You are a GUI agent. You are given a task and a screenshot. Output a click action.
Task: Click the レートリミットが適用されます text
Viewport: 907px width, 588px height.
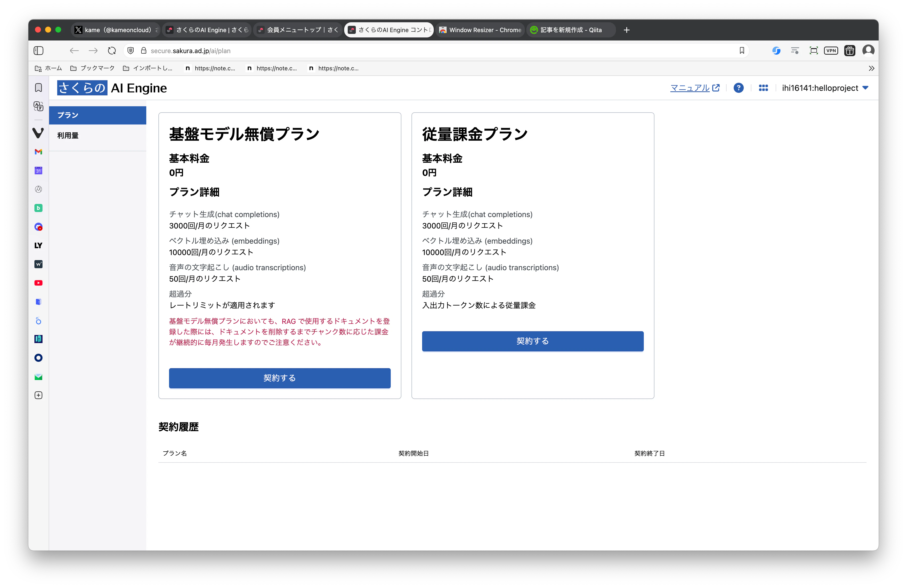point(222,306)
